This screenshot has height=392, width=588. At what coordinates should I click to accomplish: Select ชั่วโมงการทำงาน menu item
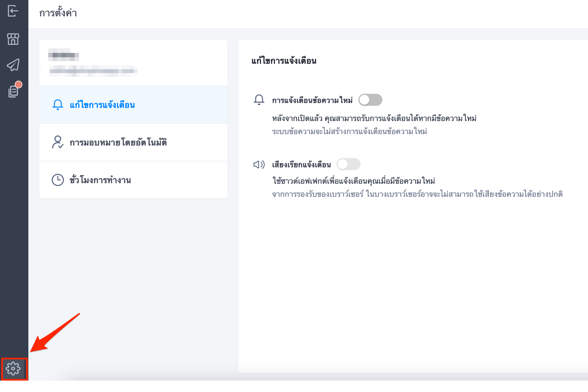pos(133,180)
